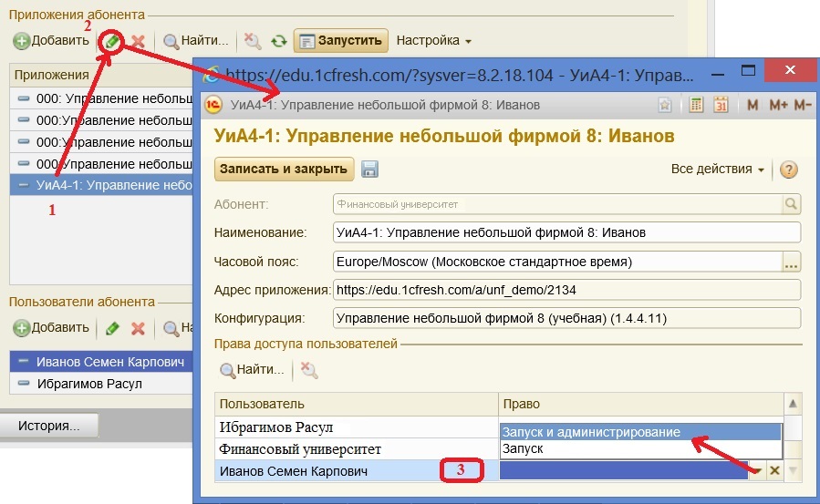
Task: Select Финансовый университет row in rights table
Action: (356, 449)
